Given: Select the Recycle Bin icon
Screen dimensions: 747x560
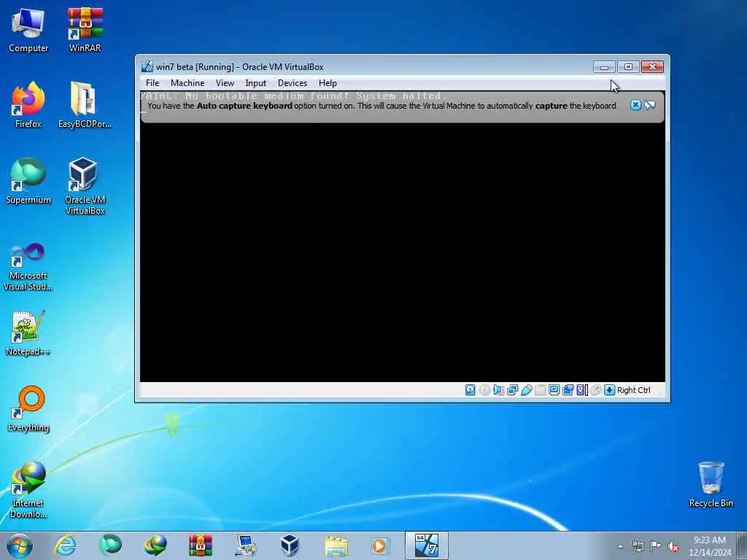Looking at the screenshot, I should [711, 484].
